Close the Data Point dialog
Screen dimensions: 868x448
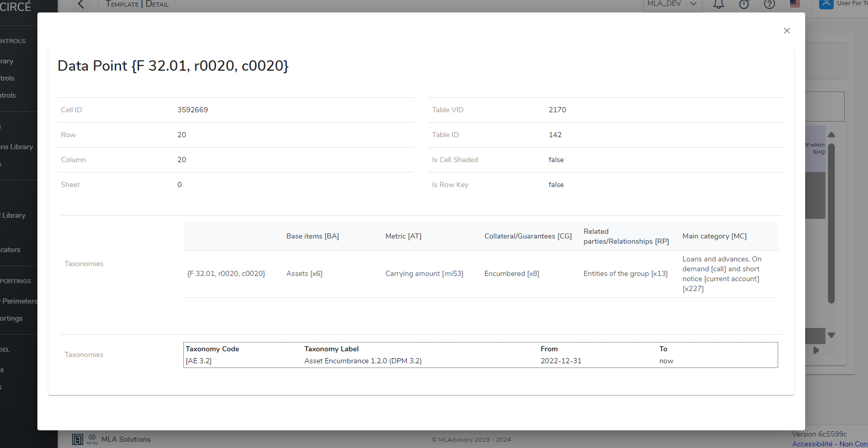coord(787,31)
